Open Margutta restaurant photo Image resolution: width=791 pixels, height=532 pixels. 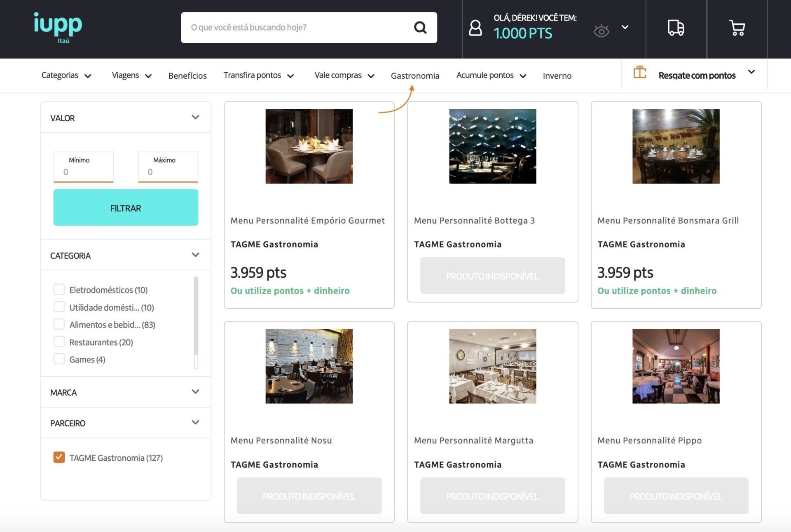pyautogui.click(x=492, y=366)
